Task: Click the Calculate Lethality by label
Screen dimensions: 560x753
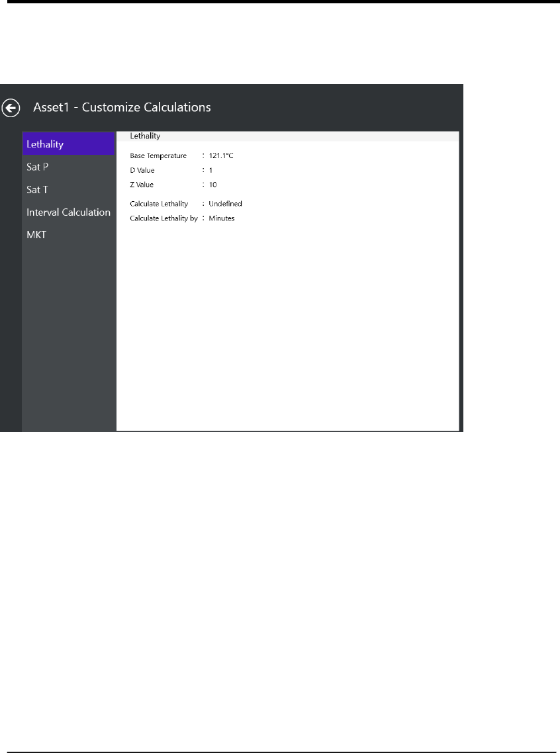Action: [x=163, y=218]
